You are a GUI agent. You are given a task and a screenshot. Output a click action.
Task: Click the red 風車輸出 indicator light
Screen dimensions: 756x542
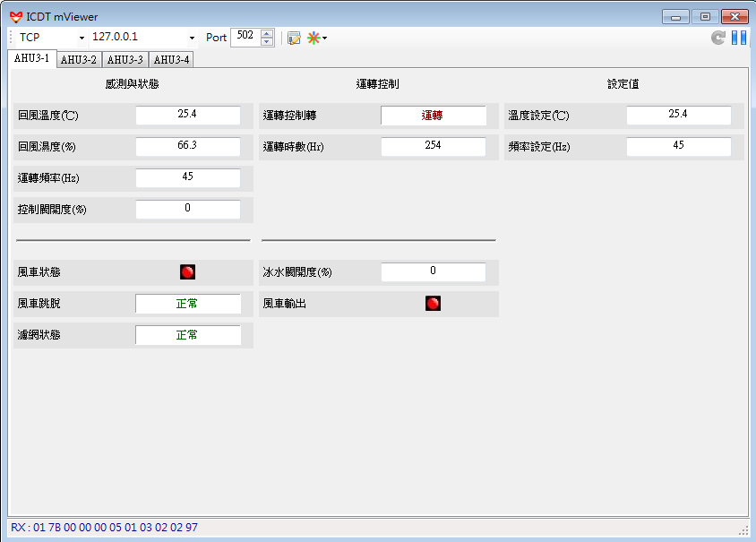(x=433, y=304)
